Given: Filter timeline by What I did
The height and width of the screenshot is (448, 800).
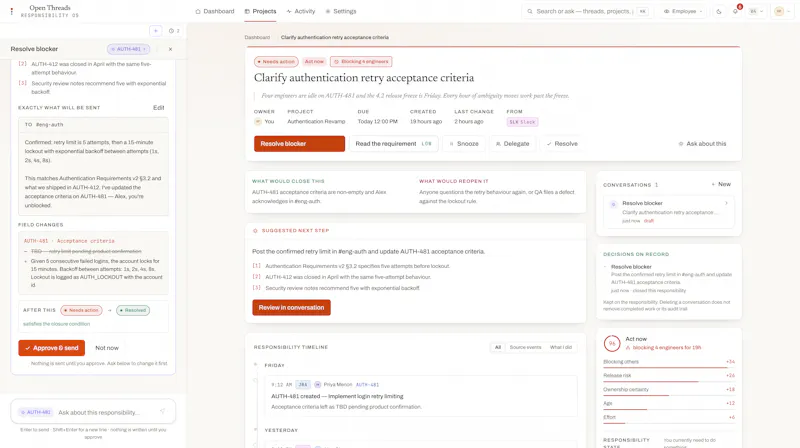Looking at the screenshot, I should pos(561,347).
